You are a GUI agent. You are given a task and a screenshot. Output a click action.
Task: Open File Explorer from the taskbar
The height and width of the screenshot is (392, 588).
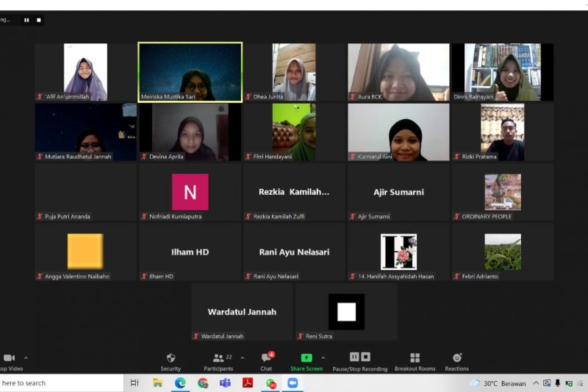coord(157,383)
